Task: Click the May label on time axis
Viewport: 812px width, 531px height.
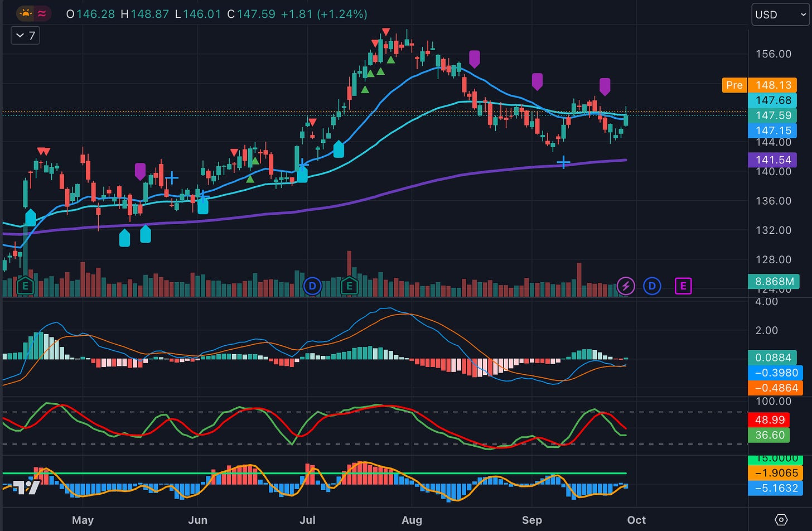Action: point(83,520)
